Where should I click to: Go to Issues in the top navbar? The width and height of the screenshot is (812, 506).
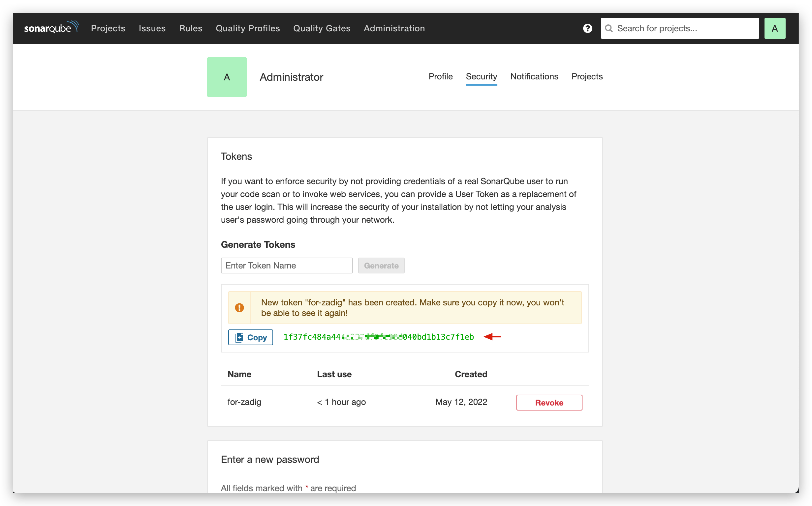point(152,28)
